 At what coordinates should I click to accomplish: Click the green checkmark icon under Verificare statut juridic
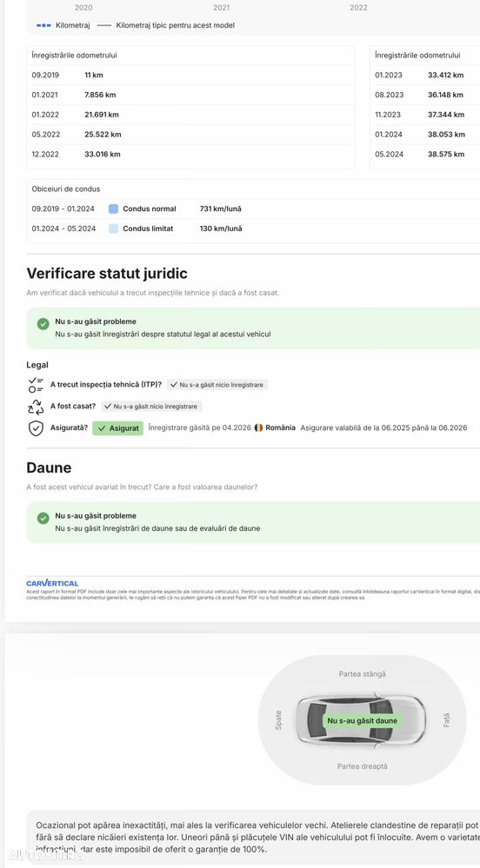(43, 324)
